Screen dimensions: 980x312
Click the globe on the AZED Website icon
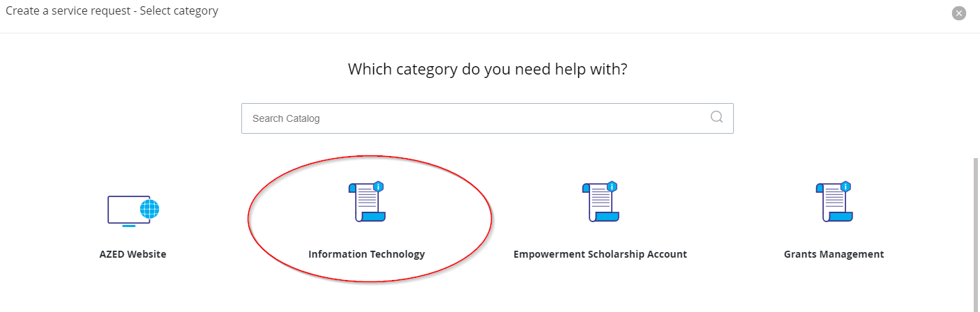click(150, 208)
